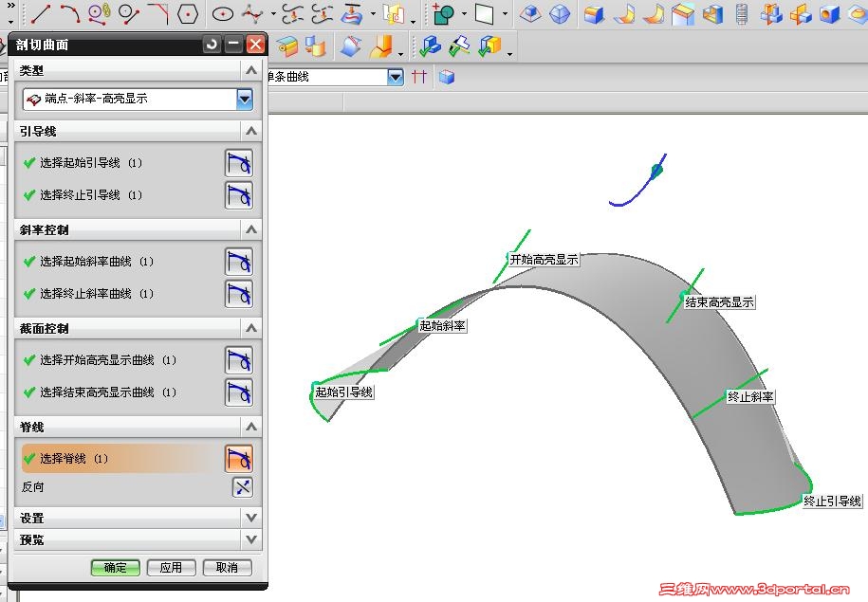Select the Spline through points tool

pyautogui.click(x=252, y=14)
